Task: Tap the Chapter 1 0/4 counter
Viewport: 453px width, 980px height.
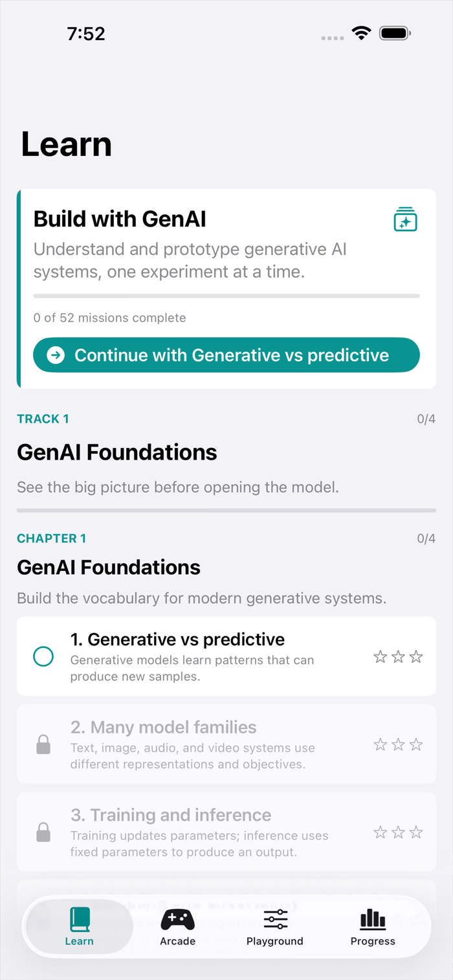Action: (x=426, y=539)
